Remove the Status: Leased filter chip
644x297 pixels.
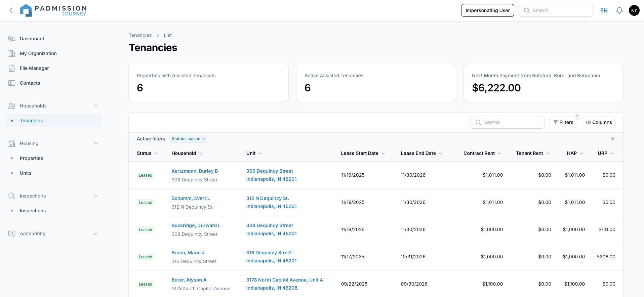[204, 139]
